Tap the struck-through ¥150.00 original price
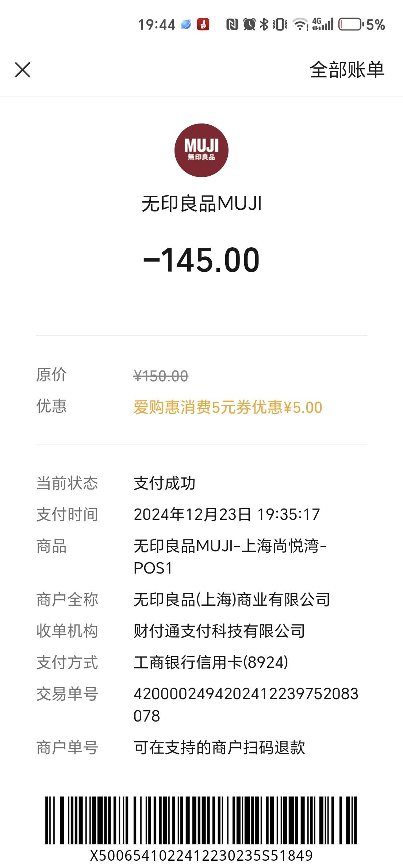Image resolution: width=403 pixels, height=868 pixels. coord(161,376)
